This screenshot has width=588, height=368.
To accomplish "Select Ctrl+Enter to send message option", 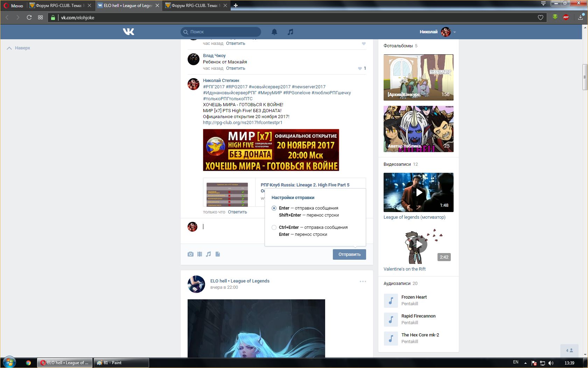I will tap(274, 227).
